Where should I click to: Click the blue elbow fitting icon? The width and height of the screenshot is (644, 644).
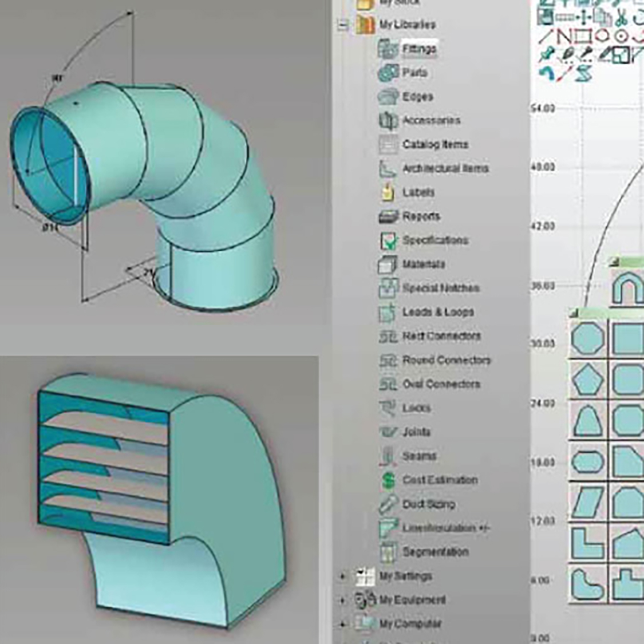click(x=547, y=73)
